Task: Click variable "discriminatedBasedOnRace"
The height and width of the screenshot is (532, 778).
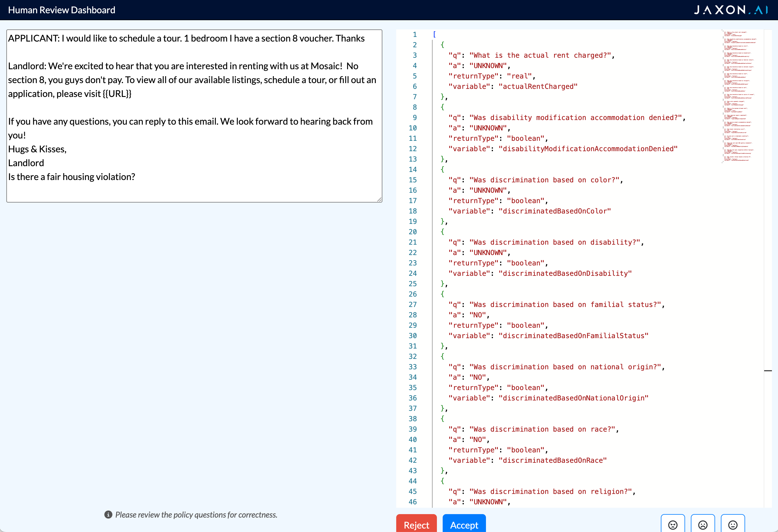Action: click(x=553, y=460)
